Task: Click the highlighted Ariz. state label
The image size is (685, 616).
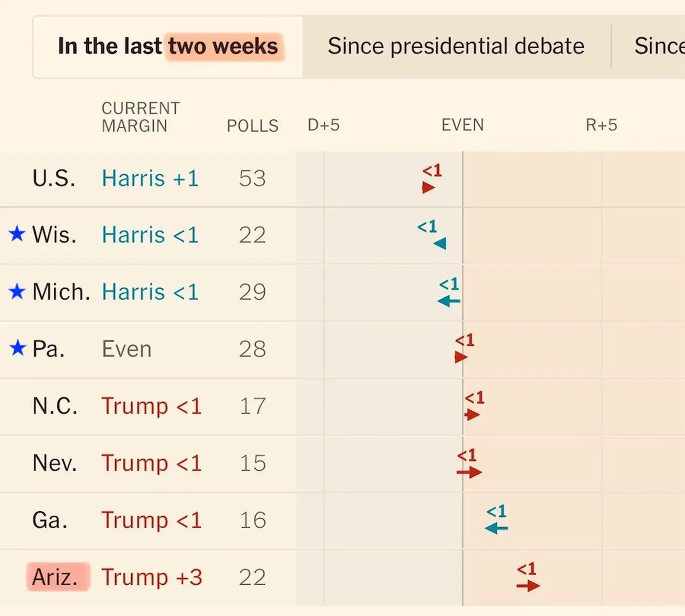Action: [55, 577]
